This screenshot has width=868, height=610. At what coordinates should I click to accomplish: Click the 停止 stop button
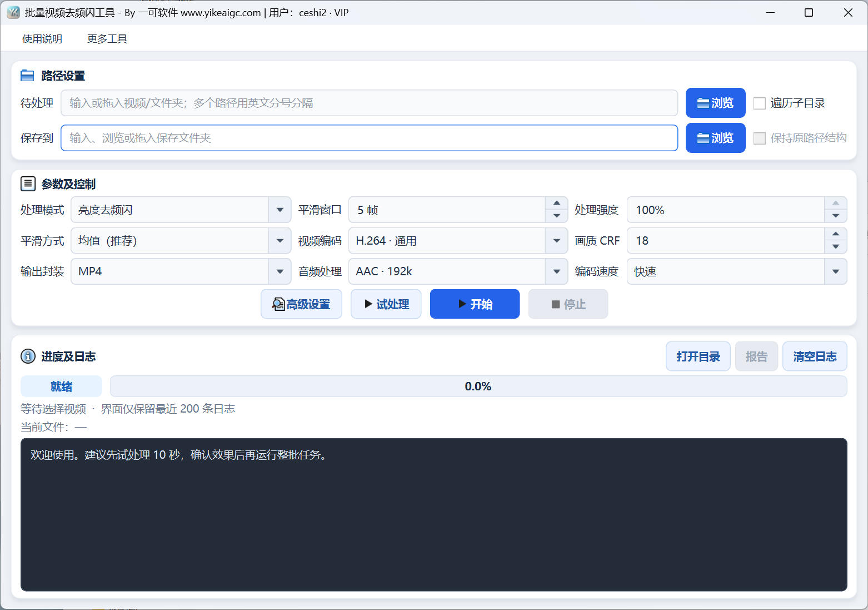(568, 304)
